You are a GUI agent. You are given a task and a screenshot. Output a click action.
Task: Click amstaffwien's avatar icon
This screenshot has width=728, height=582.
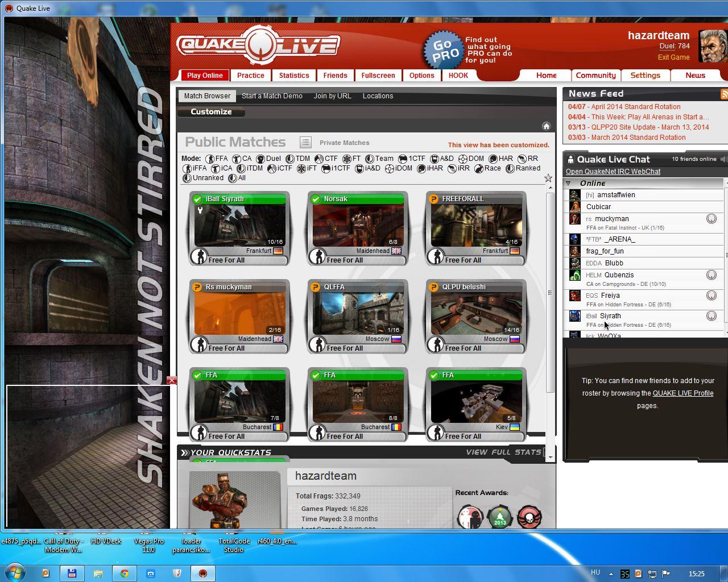574,195
